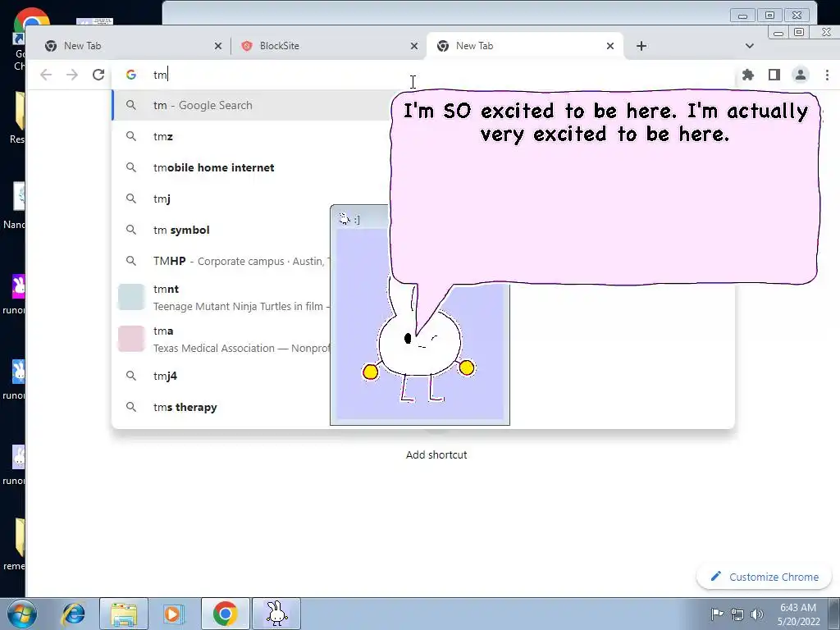Select the active New Tab tab
Image resolution: width=840 pixels, height=630 pixels.
pos(525,46)
